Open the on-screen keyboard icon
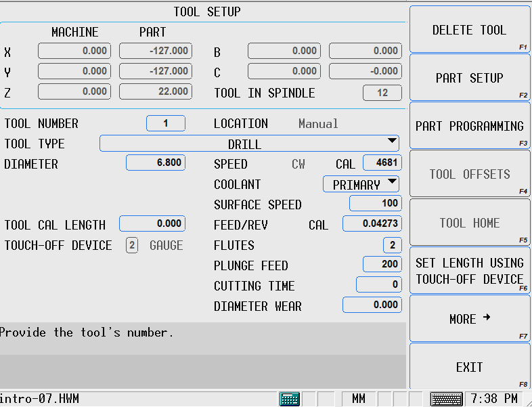The height and width of the screenshot is (407, 532). pyautogui.click(x=446, y=399)
